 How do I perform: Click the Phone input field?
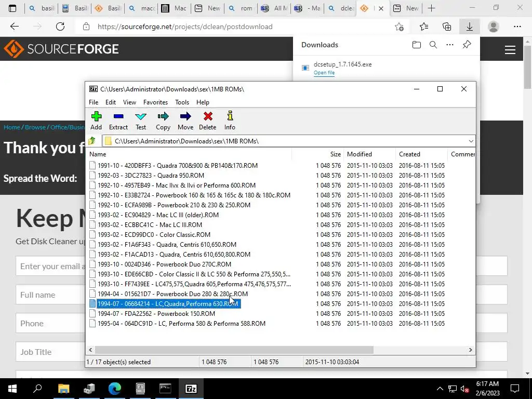click(50, 323)
